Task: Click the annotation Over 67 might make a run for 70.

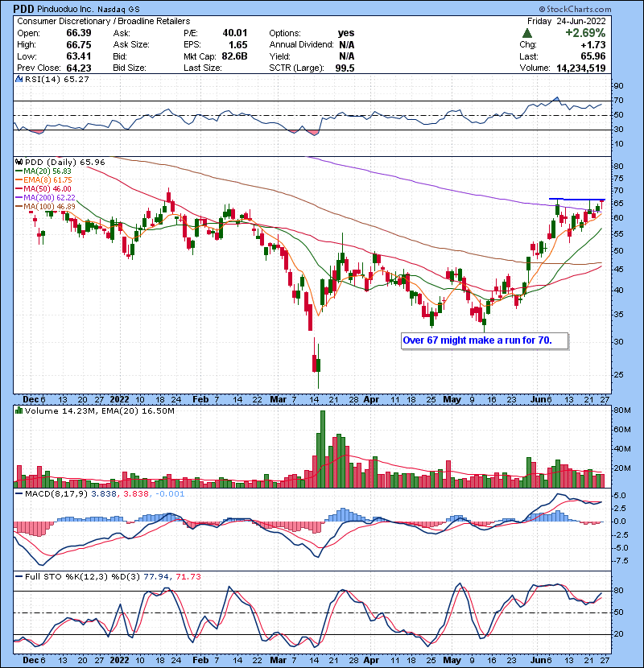Action: 477,340
